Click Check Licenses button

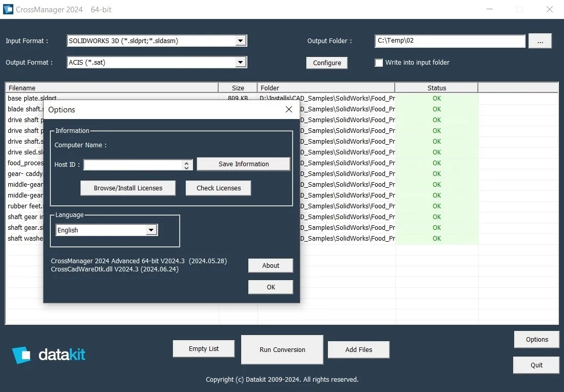click(218, 188)
